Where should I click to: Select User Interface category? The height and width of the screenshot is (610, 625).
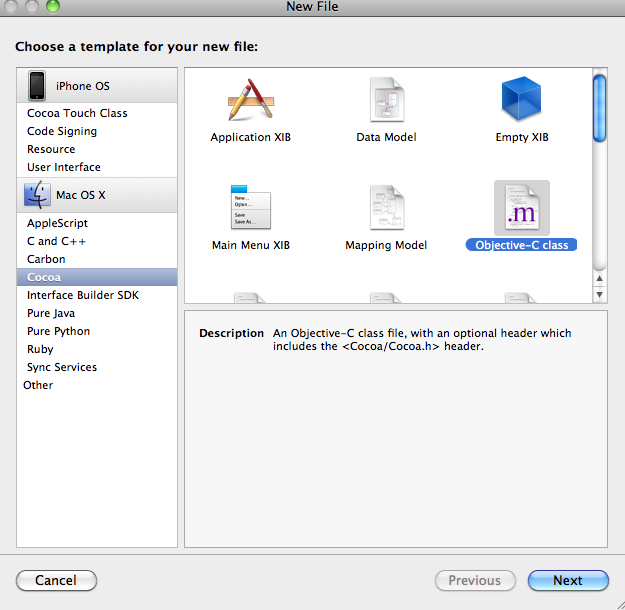[x=97, y=167]
